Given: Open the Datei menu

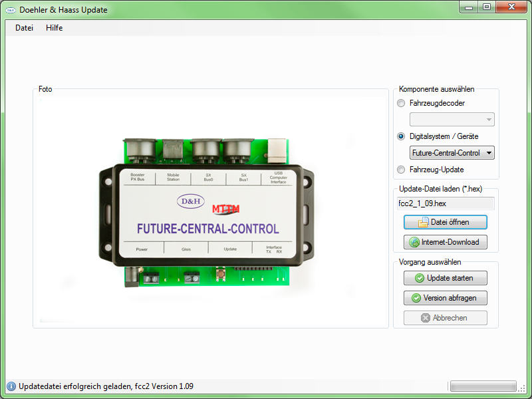Looking at the screenshot, I should click(x=24, y=28).
